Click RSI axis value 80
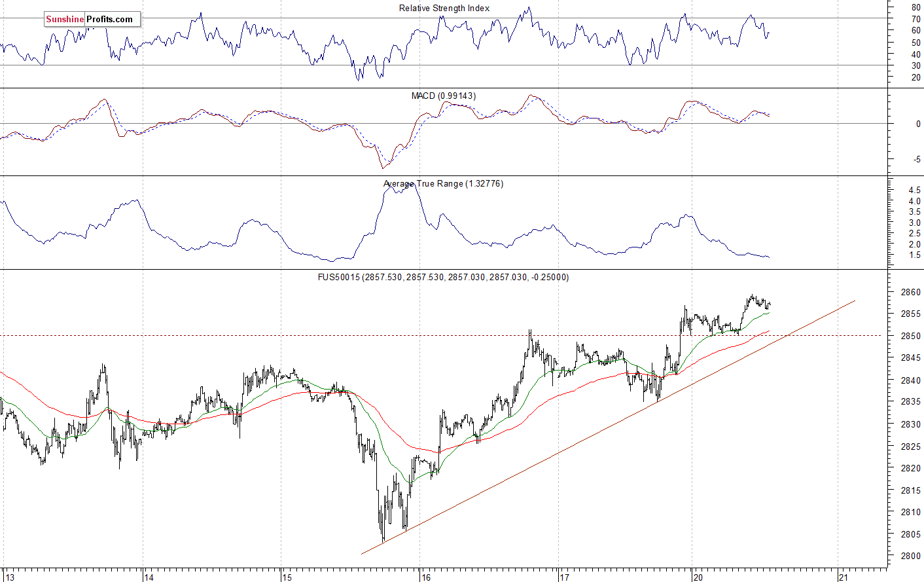 click(915, 7)
